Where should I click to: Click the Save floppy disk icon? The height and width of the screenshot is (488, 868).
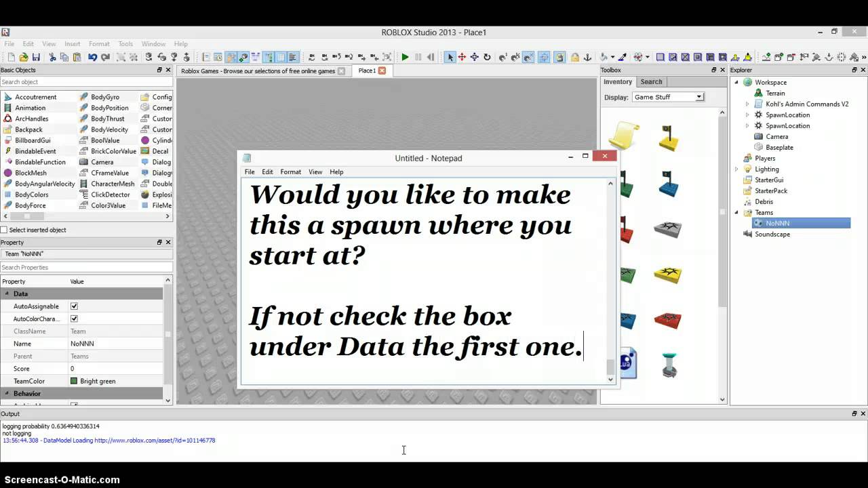[36, 57]
